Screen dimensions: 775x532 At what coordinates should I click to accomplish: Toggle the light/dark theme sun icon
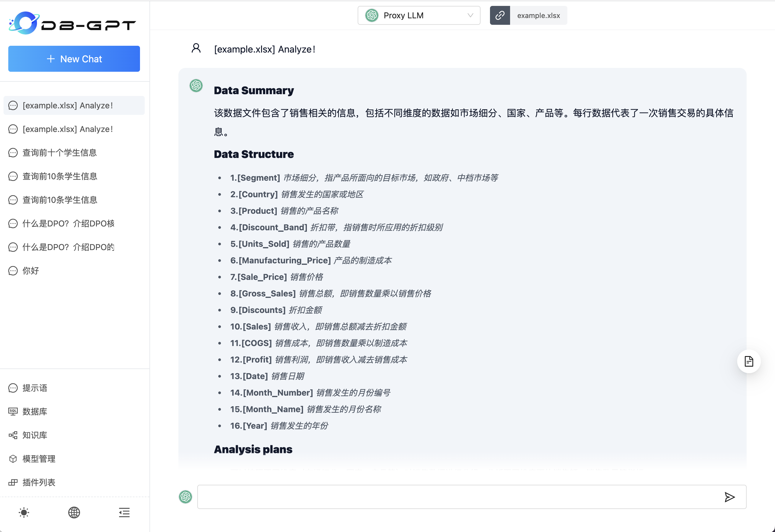pyautogui.click(x=24, y=512)
